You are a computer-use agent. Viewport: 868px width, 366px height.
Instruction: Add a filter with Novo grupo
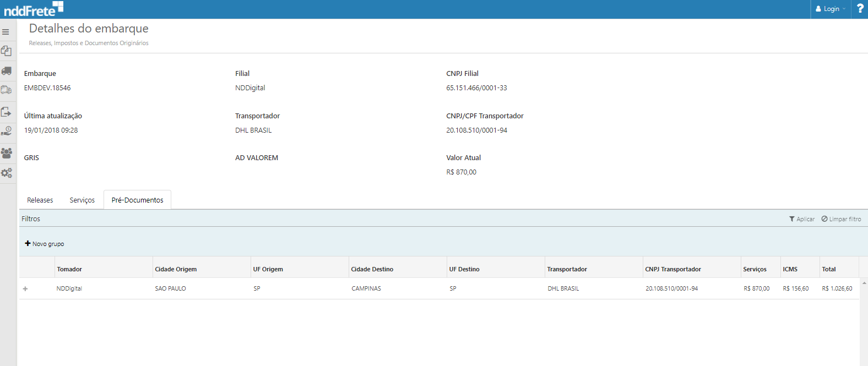(45, 244)
